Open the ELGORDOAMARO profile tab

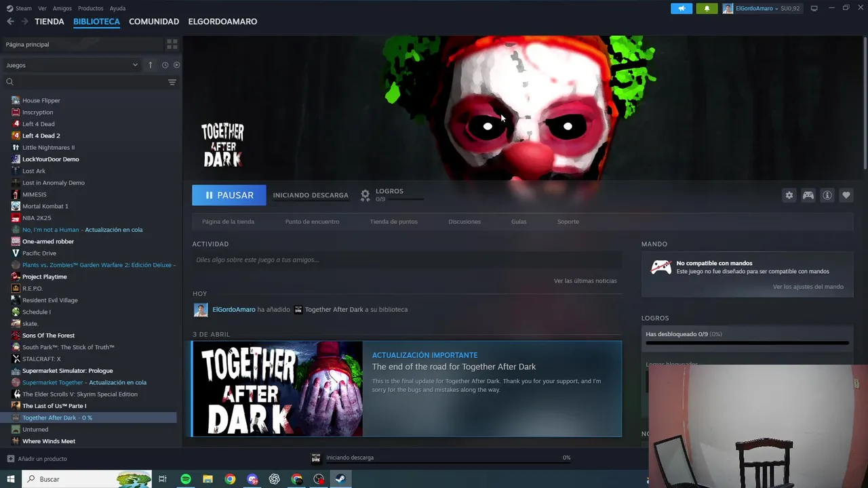point(222,22)
